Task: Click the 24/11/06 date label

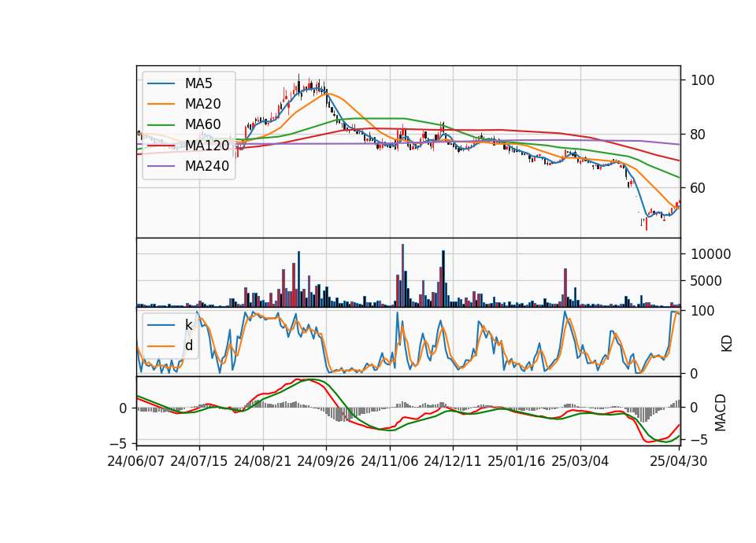Action: (x=390, y=461)
